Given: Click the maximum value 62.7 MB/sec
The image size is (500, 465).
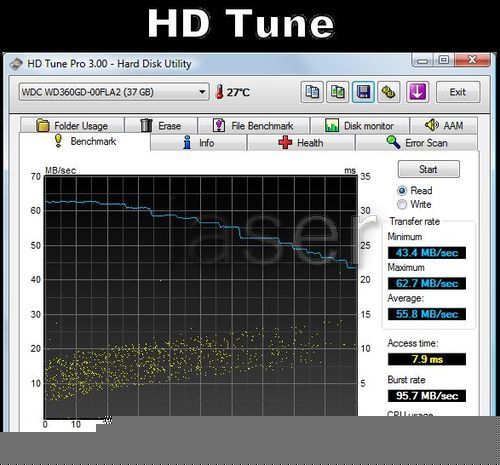Looking at the screenshot, I should 427,283.
